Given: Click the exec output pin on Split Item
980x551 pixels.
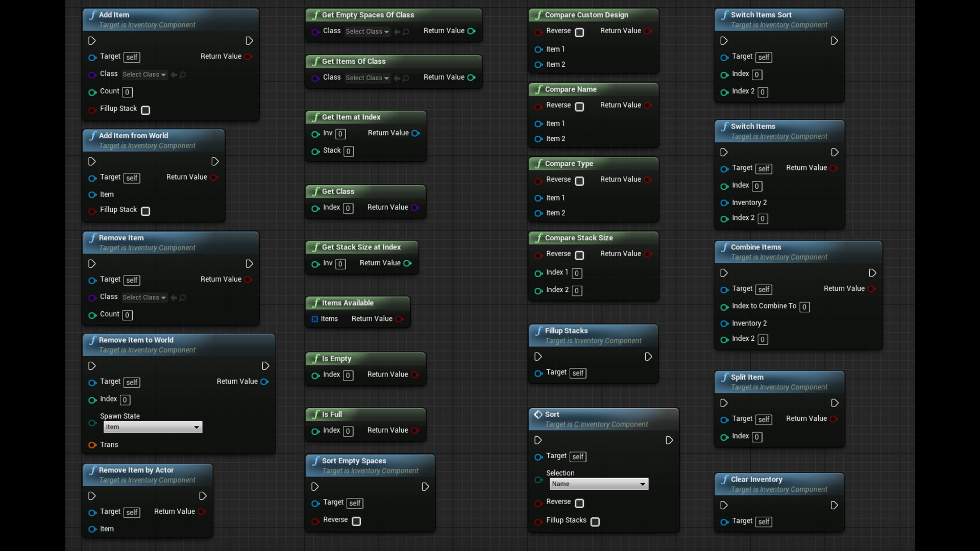Looking at the screenshot, I should pyautogui.click(x=835, y=403).
